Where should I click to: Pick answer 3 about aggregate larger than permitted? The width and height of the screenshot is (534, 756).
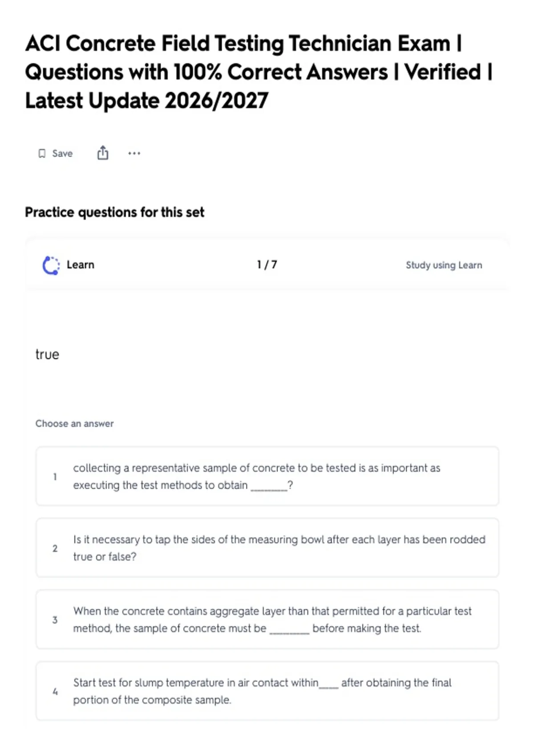pos(267,619)
